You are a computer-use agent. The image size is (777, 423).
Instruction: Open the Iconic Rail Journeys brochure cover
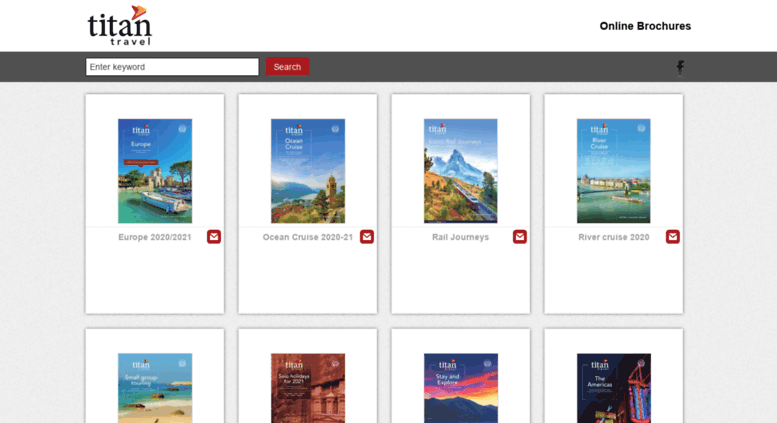(x=461, y=171)
